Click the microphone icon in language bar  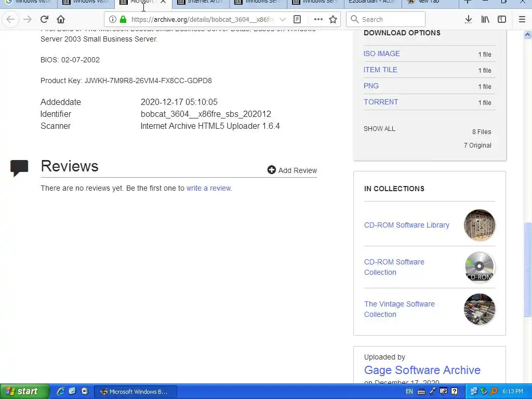point(433,391)
